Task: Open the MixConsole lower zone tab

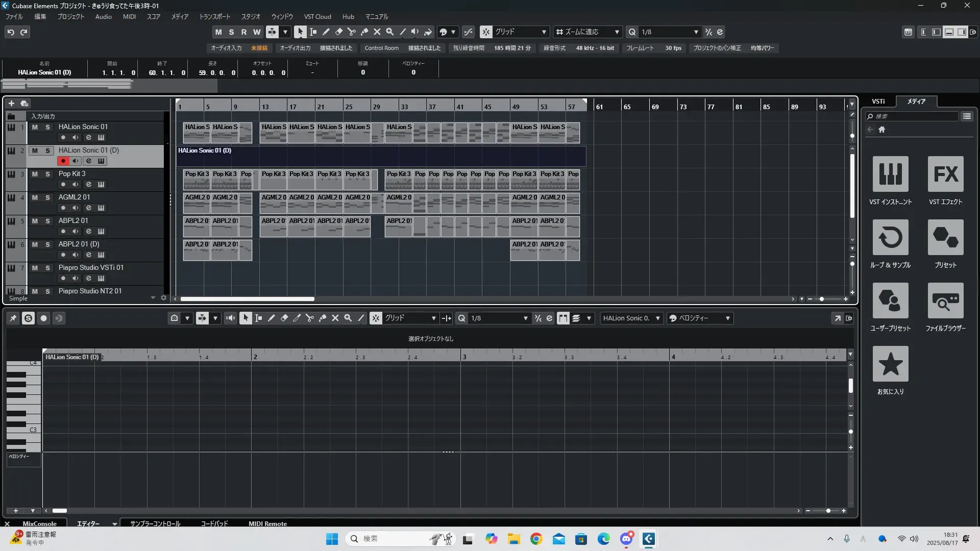Action: [x=39, y=523]
